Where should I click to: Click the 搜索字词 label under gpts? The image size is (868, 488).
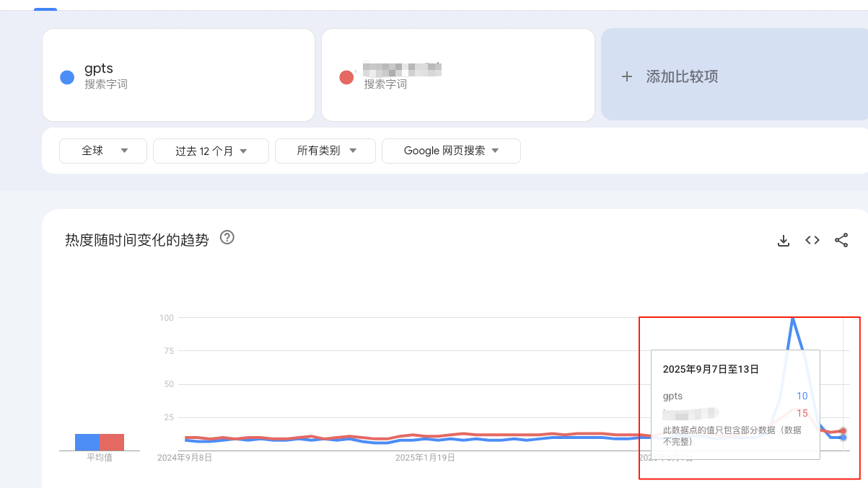[106, 84]
